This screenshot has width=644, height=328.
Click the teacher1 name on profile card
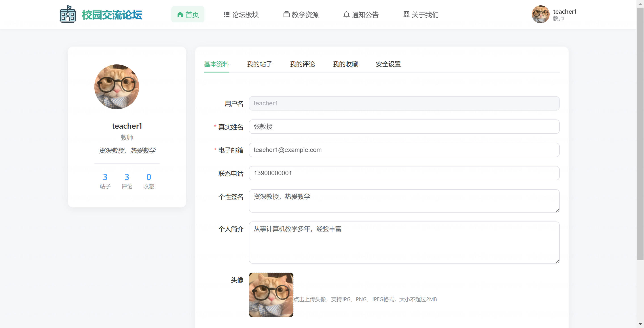click(x=127, y=126)
